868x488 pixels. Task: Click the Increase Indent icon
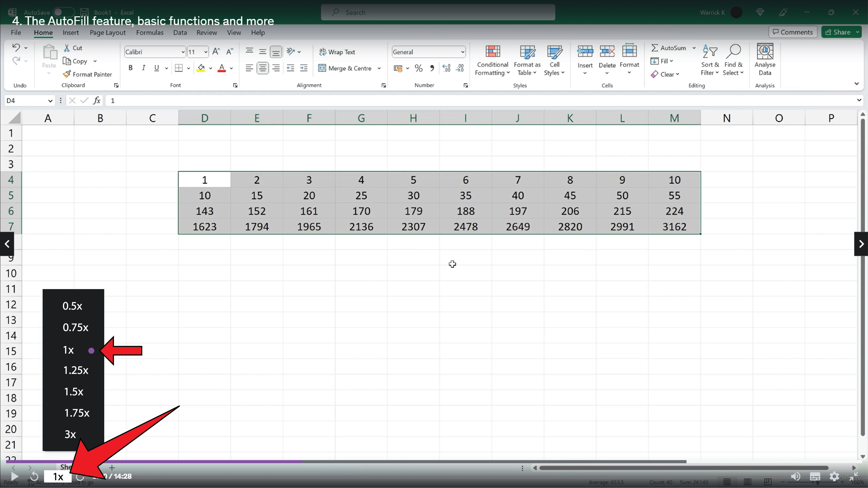click(304, 68)
